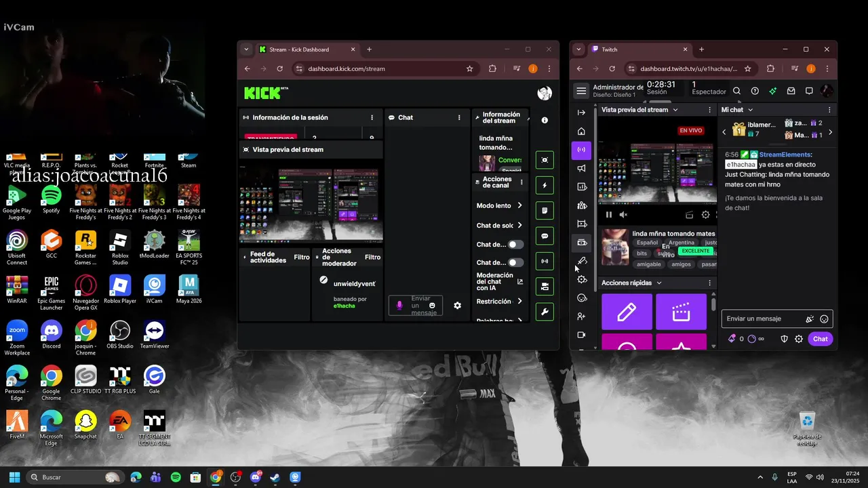868x488 pixels.
Task: Open the Kick stream preview sidebar icon
Action: 545,160
